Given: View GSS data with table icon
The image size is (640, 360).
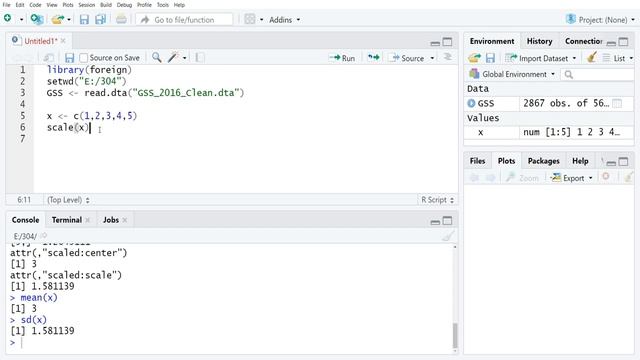Looking at the screenshot, I should (617, 103).
